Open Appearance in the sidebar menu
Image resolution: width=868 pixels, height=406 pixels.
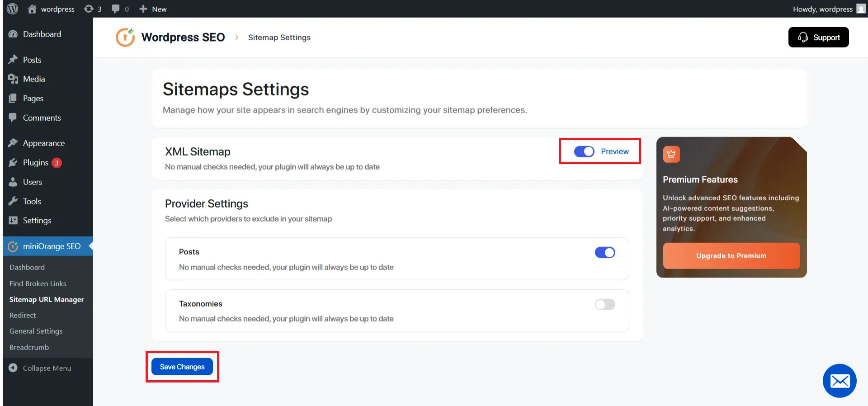click(44, 143)
